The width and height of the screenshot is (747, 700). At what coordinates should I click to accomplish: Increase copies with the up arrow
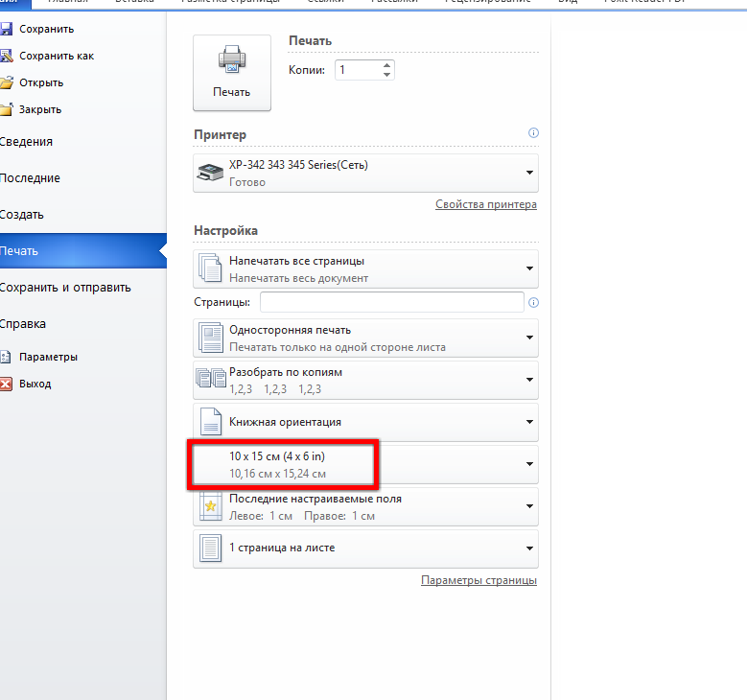[386, 65]
